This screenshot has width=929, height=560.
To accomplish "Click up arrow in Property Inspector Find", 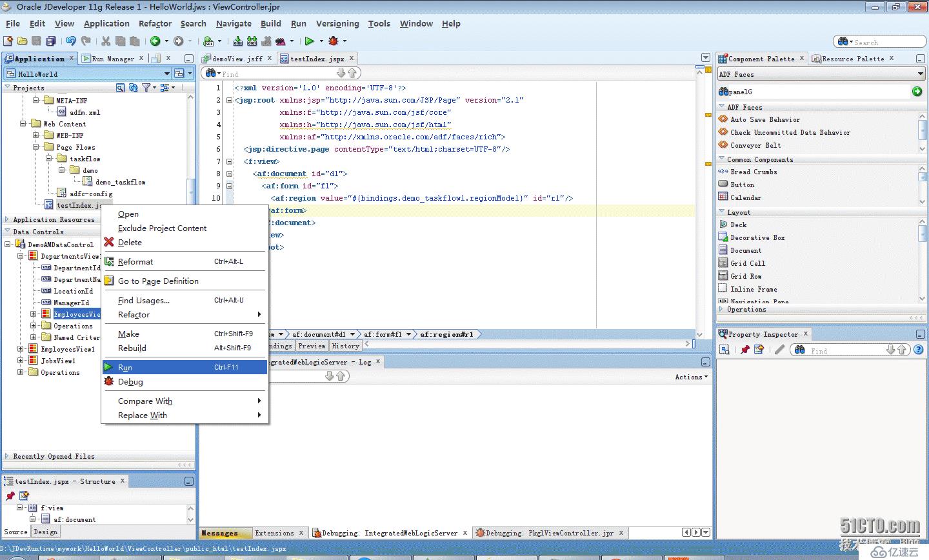I will (x=902, y=350).
